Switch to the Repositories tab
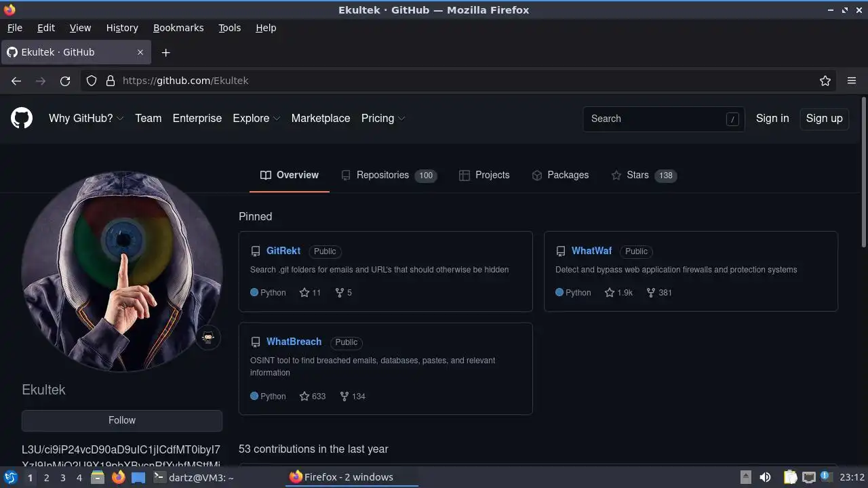Viewport: 868px width, 488px height. click(x=389, y=175)
